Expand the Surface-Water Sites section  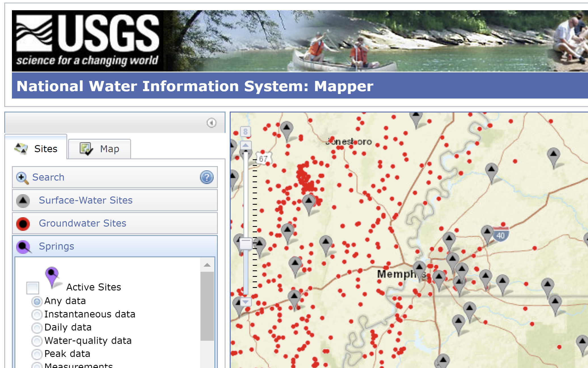click(86, 200)
